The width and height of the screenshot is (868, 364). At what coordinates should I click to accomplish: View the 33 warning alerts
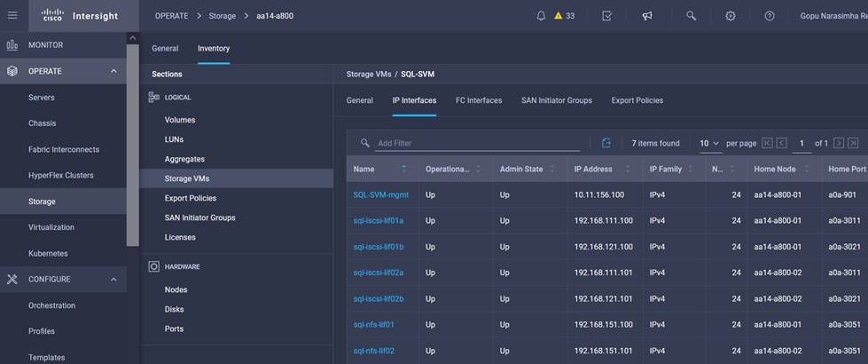(x=564, y=16)
